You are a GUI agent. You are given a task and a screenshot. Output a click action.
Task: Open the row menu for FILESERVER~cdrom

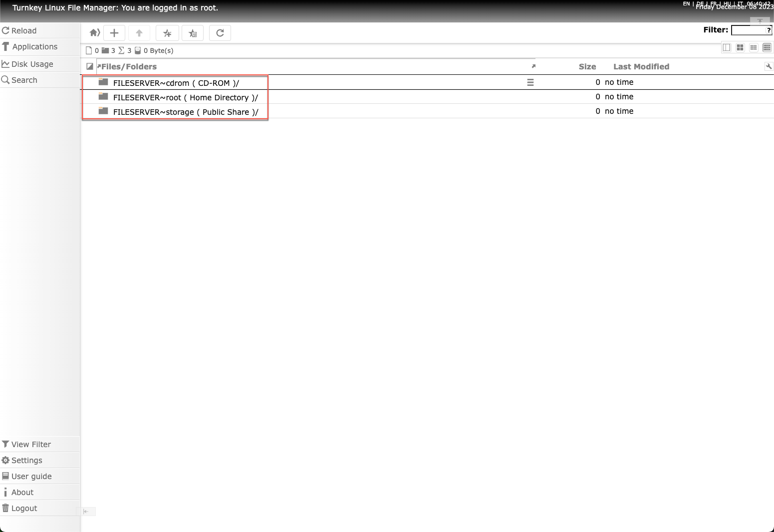click(530, 82)
